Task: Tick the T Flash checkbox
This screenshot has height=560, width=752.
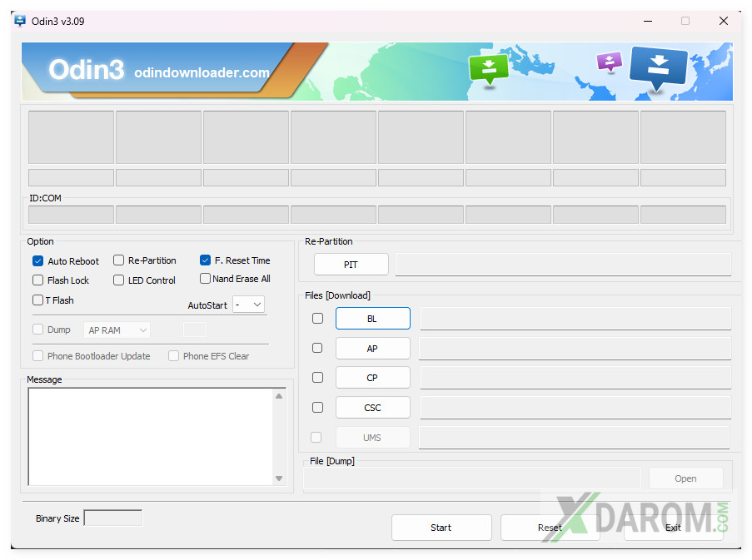Action: click(x=38, y=300)
